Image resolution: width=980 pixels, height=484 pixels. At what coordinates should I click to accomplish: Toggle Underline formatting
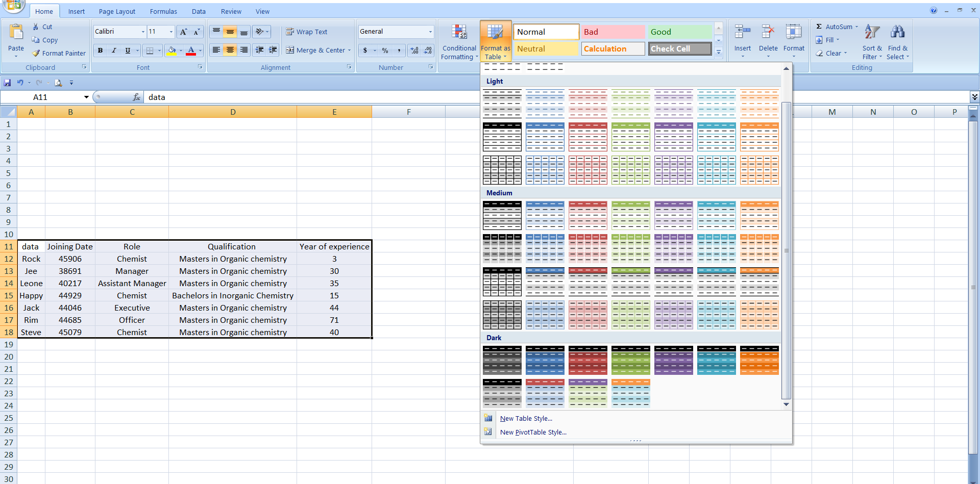click(128, 50)
